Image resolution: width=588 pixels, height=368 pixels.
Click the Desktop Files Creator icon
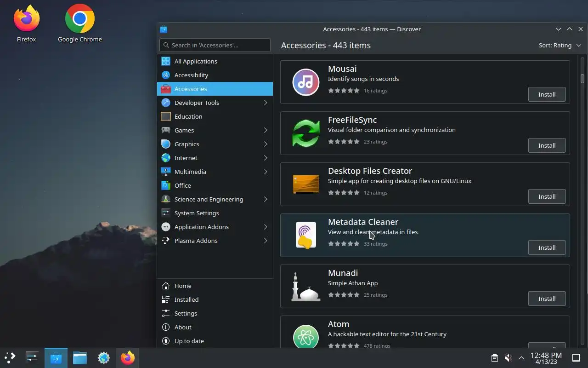[306, 184]
